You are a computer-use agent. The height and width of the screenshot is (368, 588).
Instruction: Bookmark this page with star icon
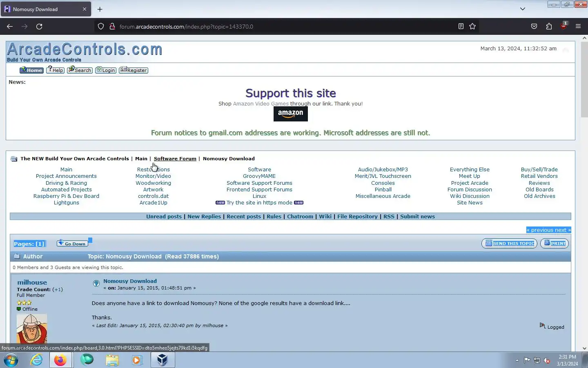[x=472, y=26]
